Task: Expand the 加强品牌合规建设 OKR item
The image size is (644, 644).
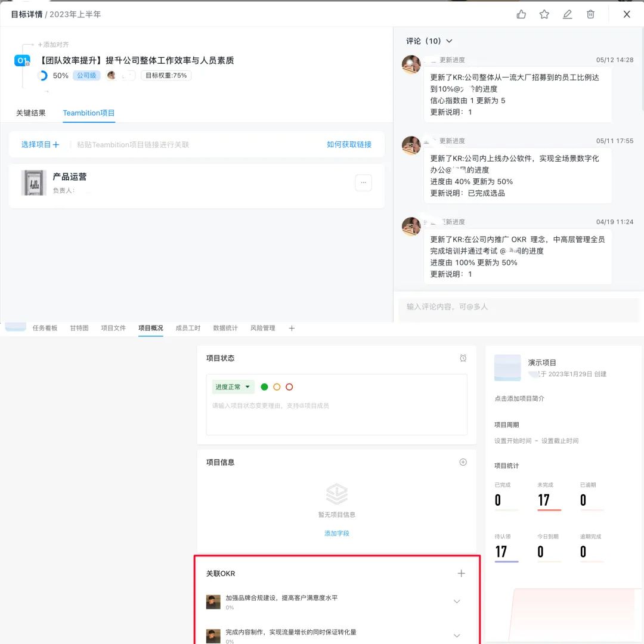Action: point(457,602)
